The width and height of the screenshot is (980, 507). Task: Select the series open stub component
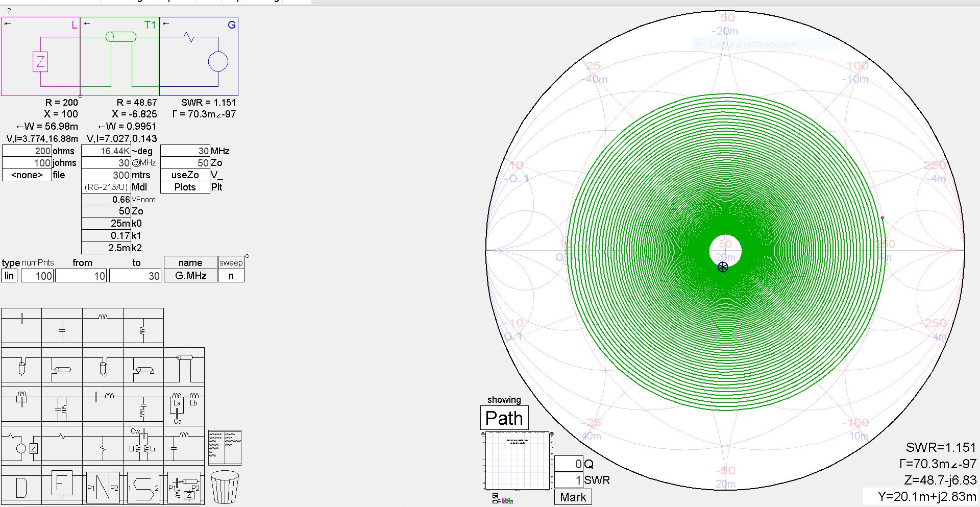pos(21,365)
